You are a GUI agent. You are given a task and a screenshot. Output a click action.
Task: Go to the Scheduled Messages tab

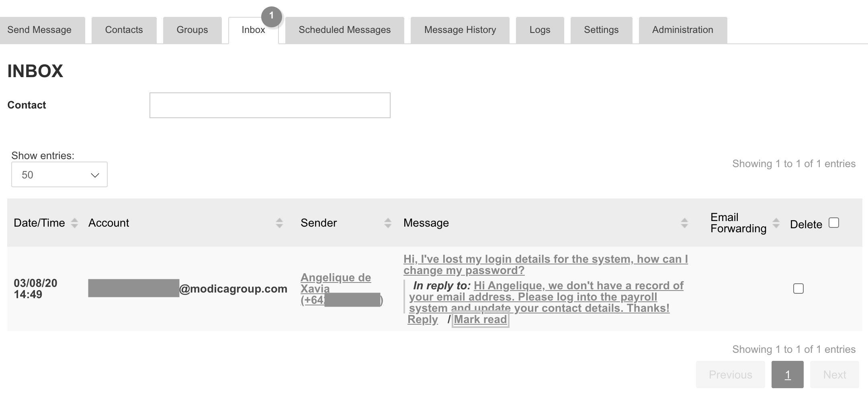click(344, 30)
